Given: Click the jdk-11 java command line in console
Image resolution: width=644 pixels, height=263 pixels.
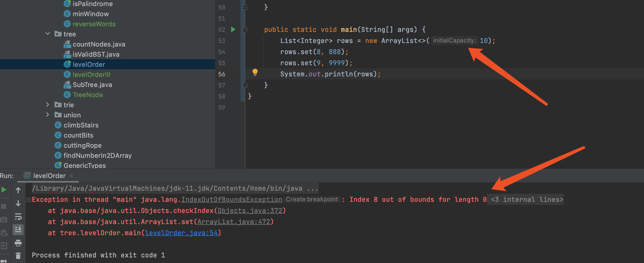Looking at the screenshot, I should [175, 188].
